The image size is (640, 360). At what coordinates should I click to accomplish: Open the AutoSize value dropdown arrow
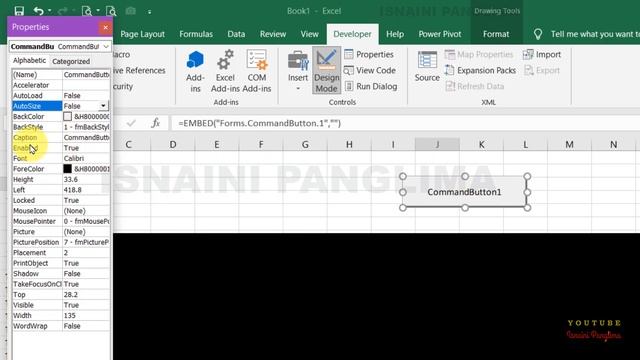pos(103,106)
